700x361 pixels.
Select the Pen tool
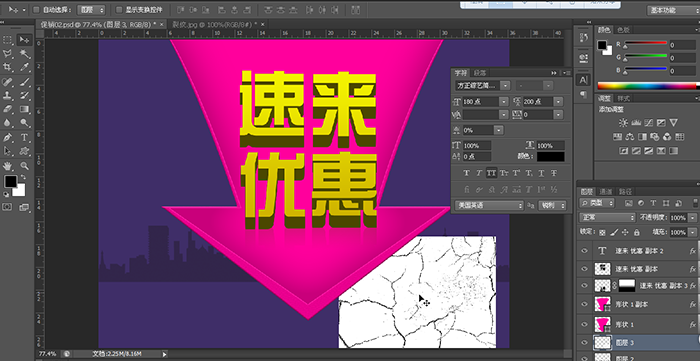point(8,137)
